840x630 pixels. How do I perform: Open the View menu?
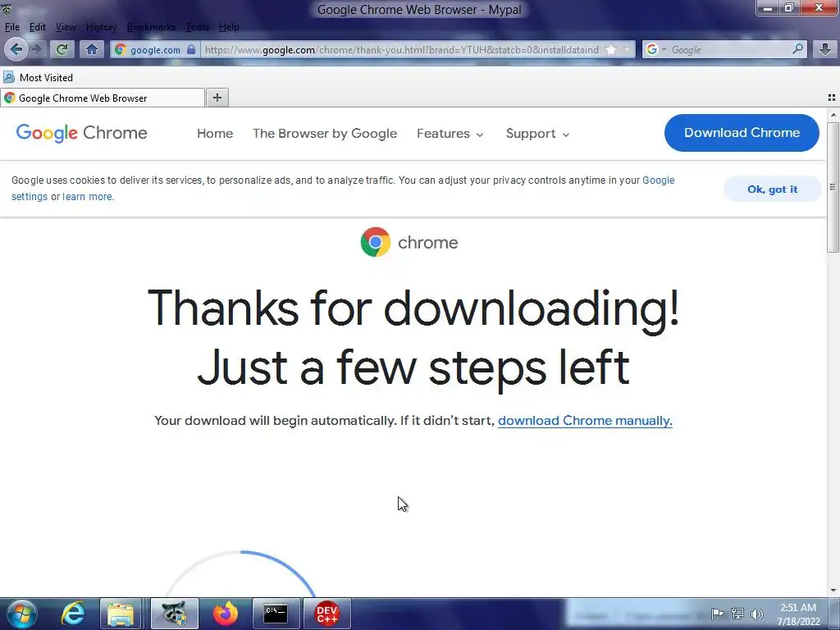[x=66, y=27]
